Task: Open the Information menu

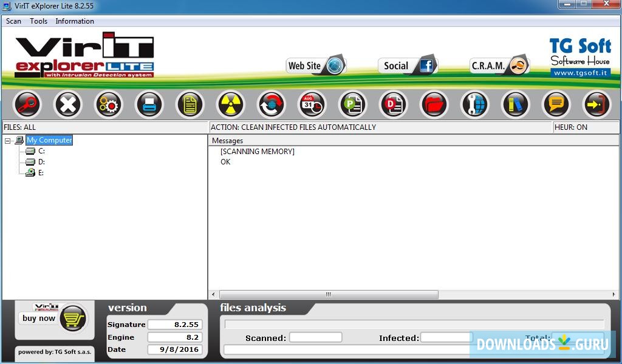Action: pos(75,21)
